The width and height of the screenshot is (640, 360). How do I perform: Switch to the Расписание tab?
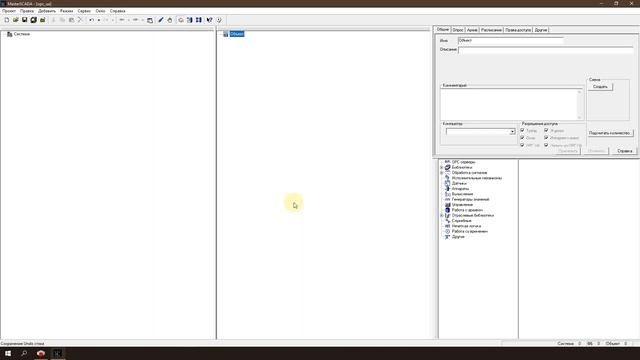click(491, 30)
